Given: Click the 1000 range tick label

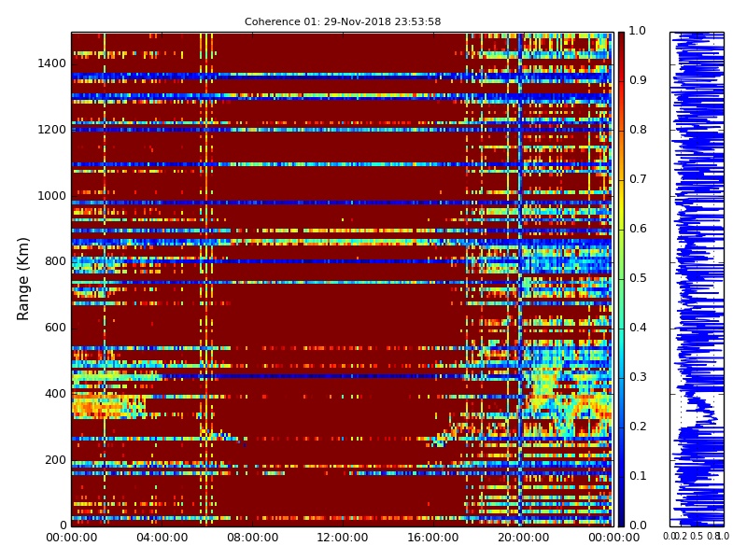Looking at the screenshot, I should click(52, 196).
